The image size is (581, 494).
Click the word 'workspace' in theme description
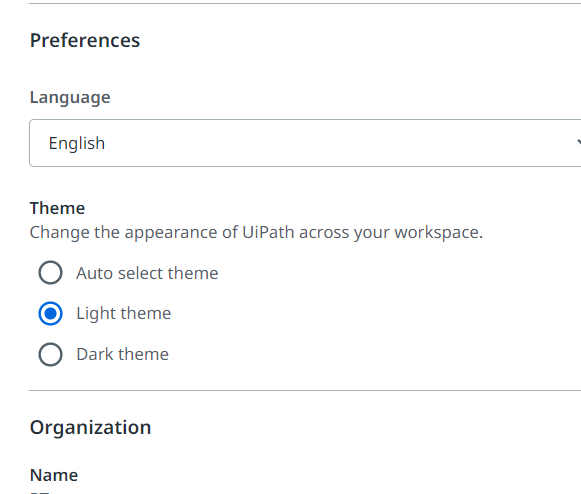(436, 233)
